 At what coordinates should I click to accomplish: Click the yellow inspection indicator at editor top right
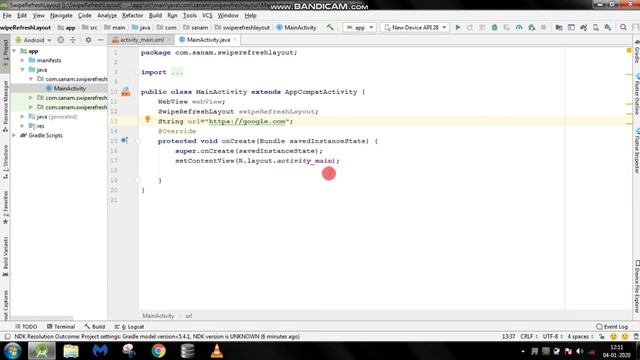click(629, 51)
